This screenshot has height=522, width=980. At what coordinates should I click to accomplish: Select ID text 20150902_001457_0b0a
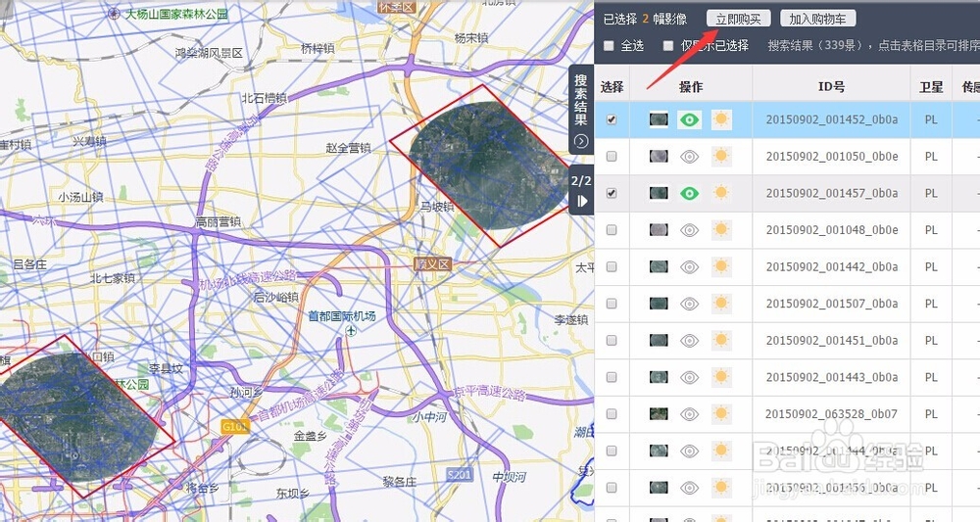click(x=832, y=193)
